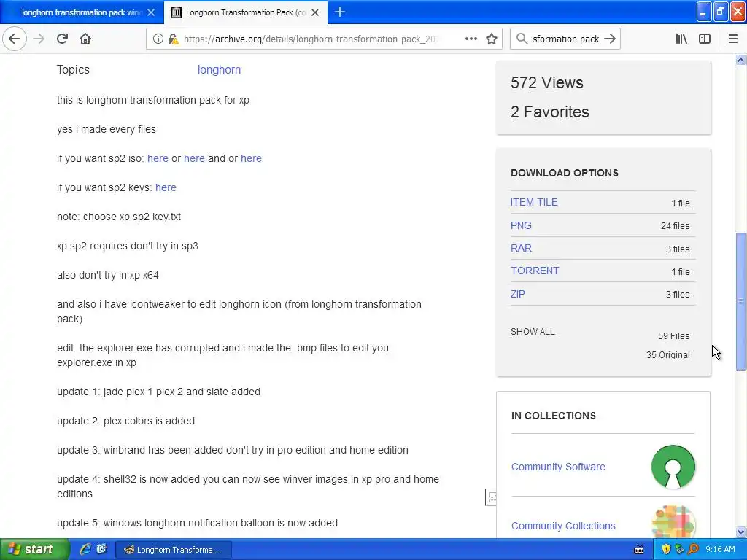The width and height of the screenshot is (747, 560).
Task: Click the padlock warning icon
Action: click(x=174, y=39)
